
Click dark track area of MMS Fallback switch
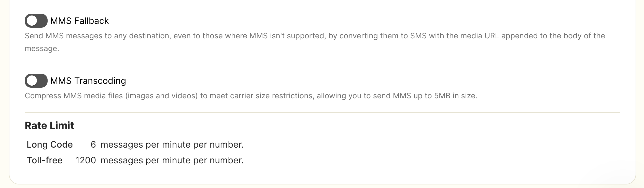42,21
